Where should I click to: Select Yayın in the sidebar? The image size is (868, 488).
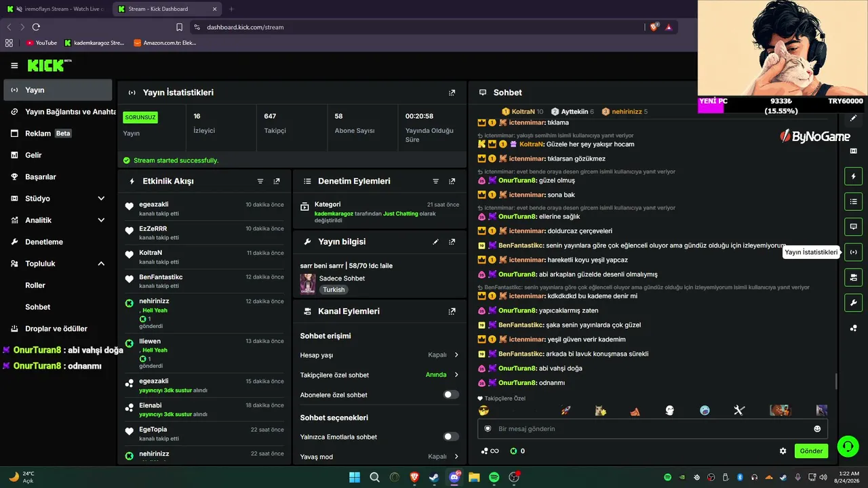pyautogui.click(x=58, y=90)
